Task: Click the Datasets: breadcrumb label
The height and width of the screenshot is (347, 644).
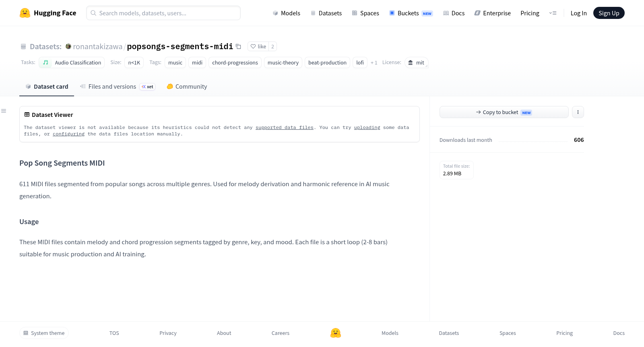Action: point(45,46)
